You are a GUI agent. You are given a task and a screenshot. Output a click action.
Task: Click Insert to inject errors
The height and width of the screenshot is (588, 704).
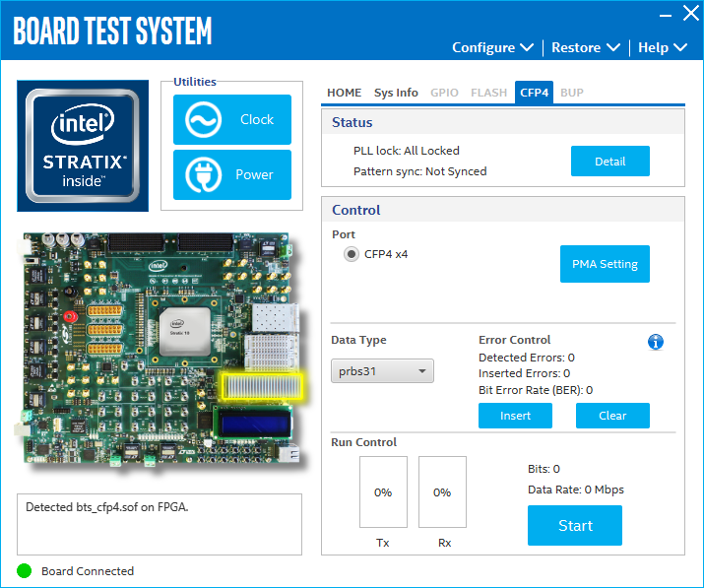515,416
